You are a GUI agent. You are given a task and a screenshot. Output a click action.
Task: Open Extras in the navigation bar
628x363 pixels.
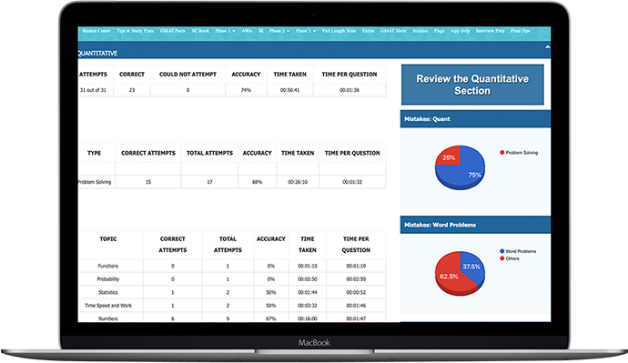coord(368,31)
